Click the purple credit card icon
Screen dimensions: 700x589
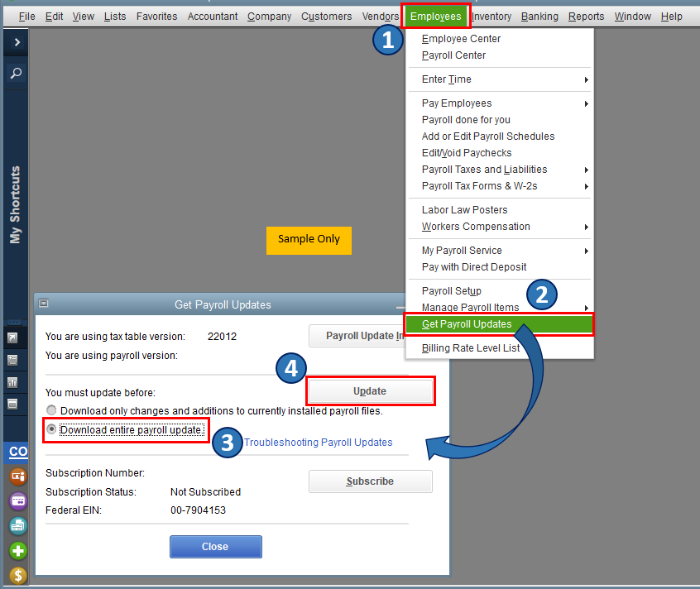tap(18, 500)
